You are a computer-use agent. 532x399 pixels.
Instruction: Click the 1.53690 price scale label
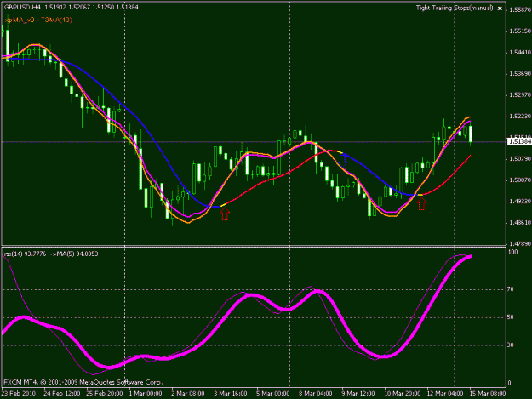[520, 74]
